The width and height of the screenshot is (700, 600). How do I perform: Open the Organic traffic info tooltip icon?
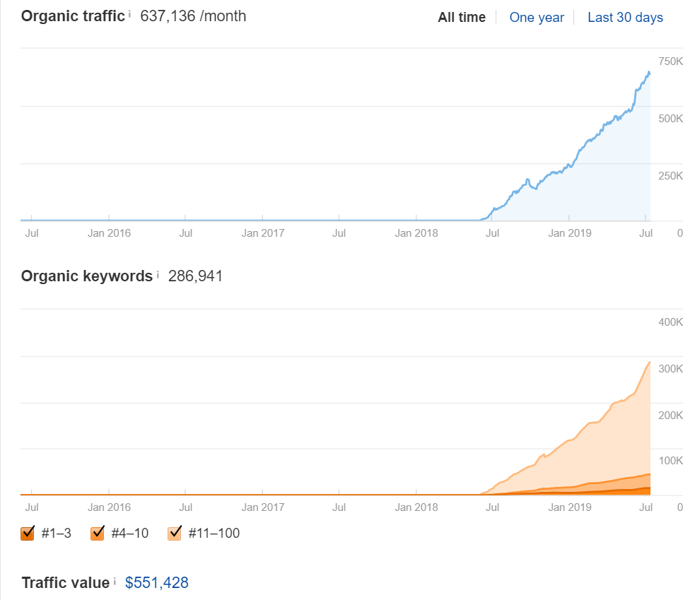129,14
